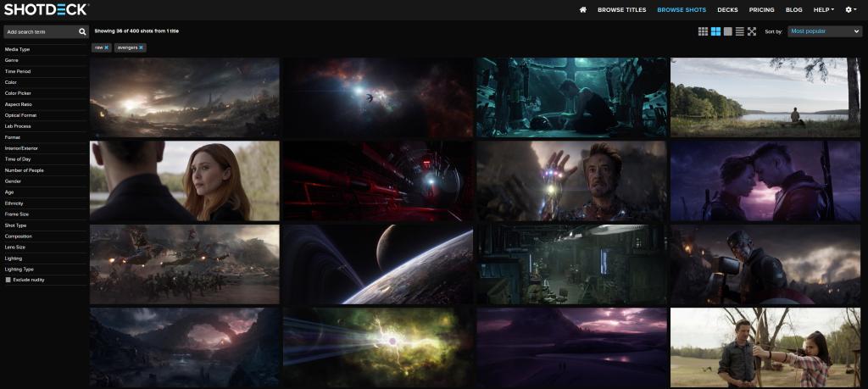
Task: Enter fullscreen view mode
Action: click(x=752, y=31)
